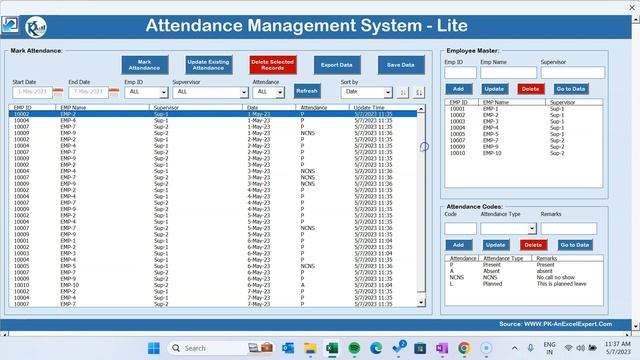Click the sort descending icon button
The height and width of the screenshot is (360, 640).
coord(419,93)
